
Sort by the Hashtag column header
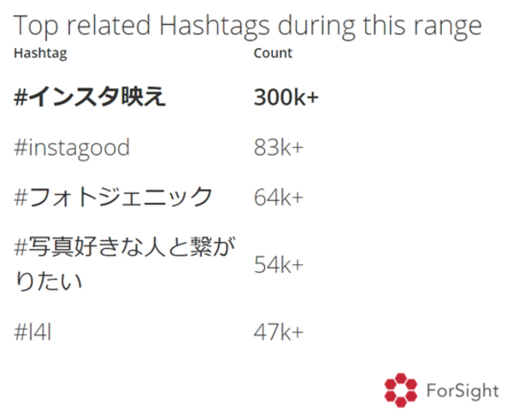tap(40, 53)
